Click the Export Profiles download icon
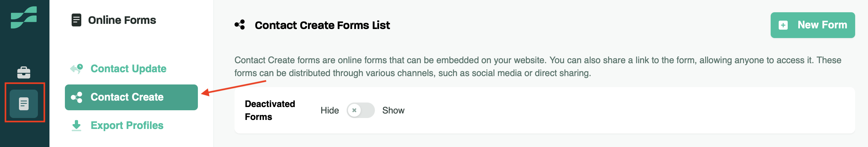 coord(76,125)
